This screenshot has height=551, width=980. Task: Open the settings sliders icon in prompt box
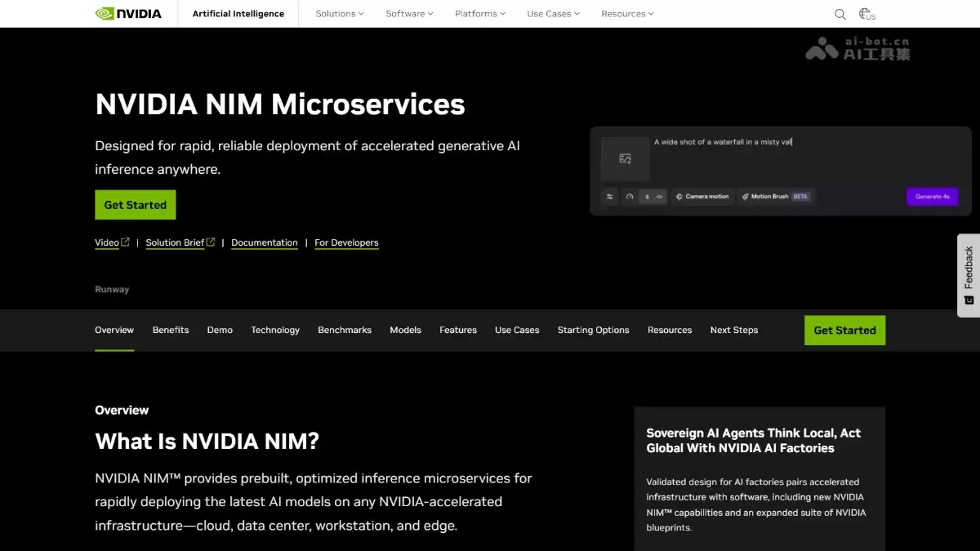[x=610, y=197]
